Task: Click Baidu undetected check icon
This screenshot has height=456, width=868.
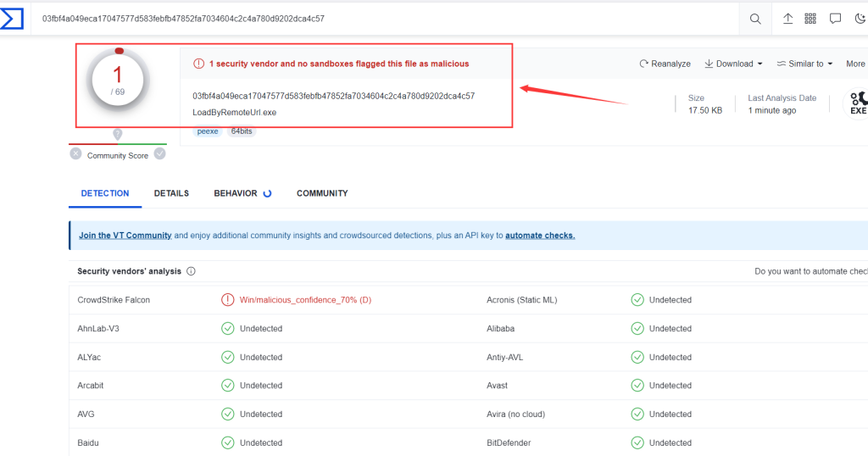Action: point(227,442)
